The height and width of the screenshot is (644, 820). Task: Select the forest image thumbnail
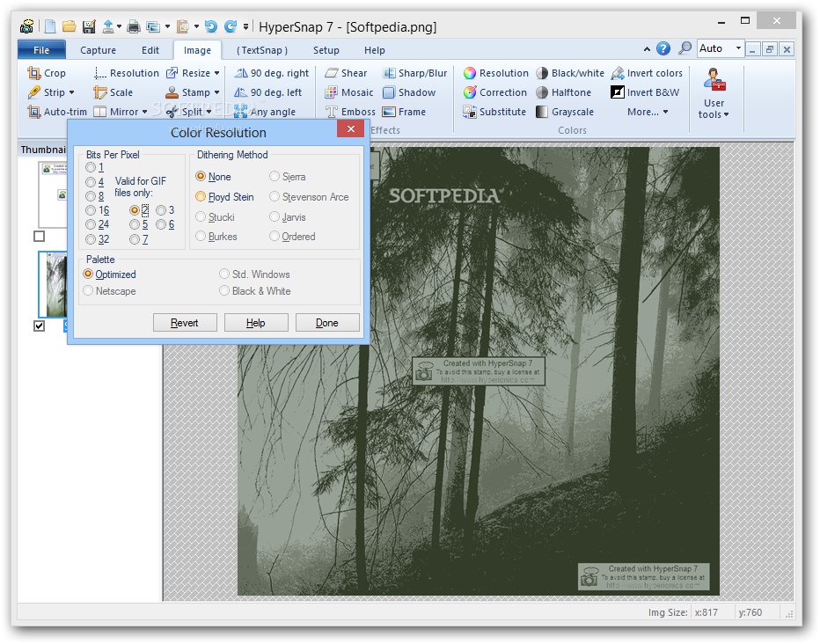click(54, 284)
